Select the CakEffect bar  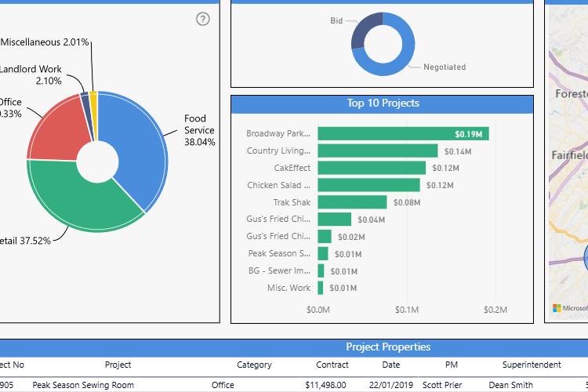pyautogui.click(x=372, y=168)
